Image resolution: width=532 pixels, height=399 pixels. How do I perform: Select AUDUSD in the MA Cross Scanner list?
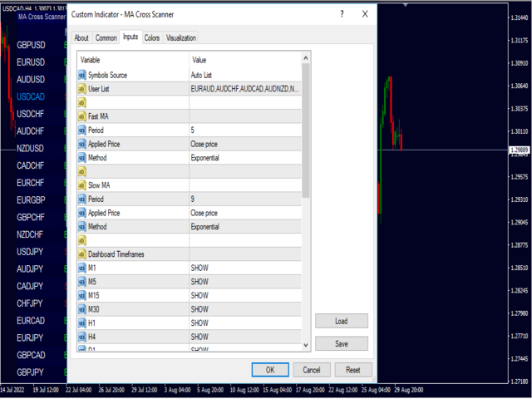(31, 80)
